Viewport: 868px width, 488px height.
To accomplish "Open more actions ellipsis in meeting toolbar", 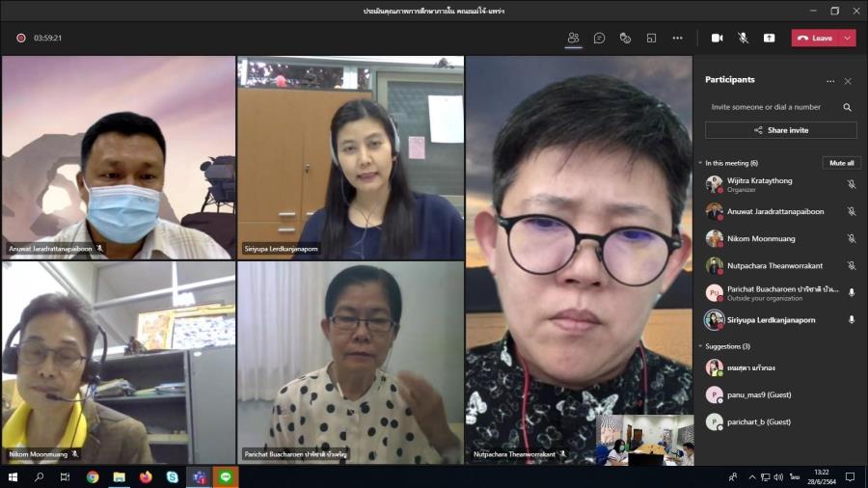I will tap(677, 38).
